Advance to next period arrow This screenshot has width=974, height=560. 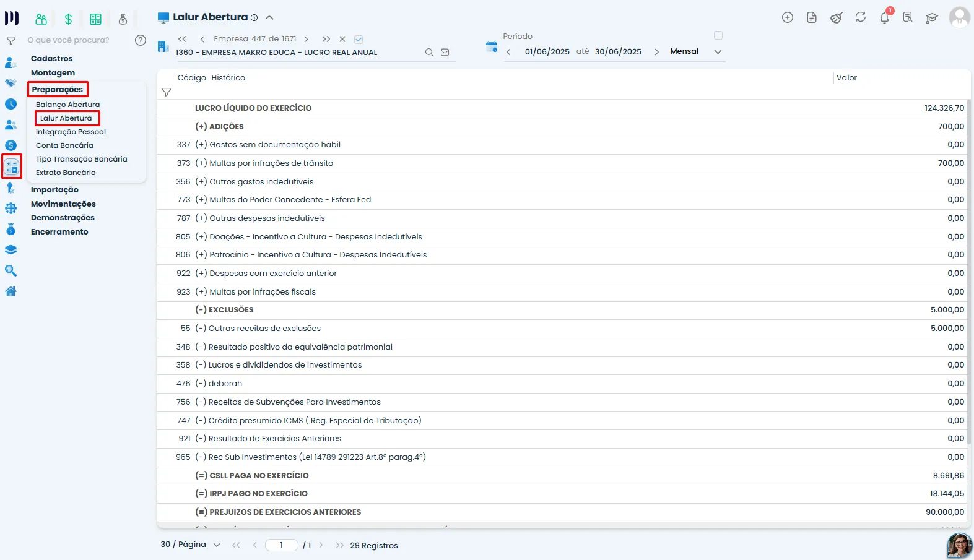[657, 52]
